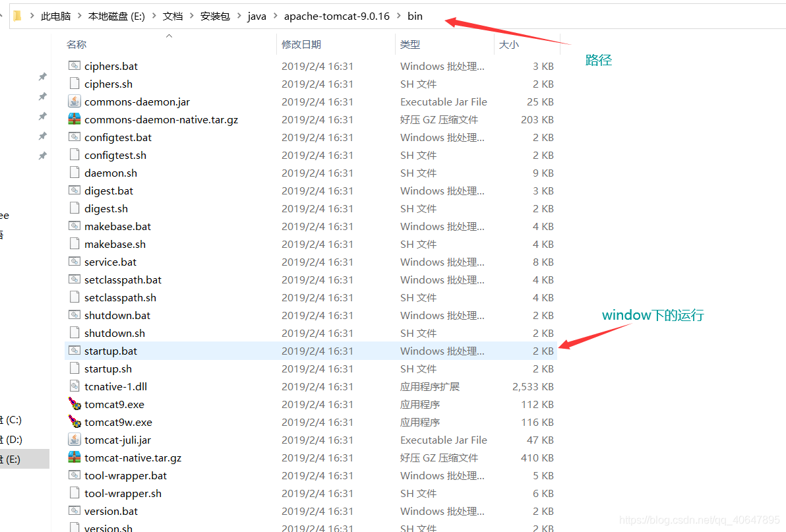Click the 应用程序扩展 type cell
This screenshot has height=532, width=786.
(429, 386)
